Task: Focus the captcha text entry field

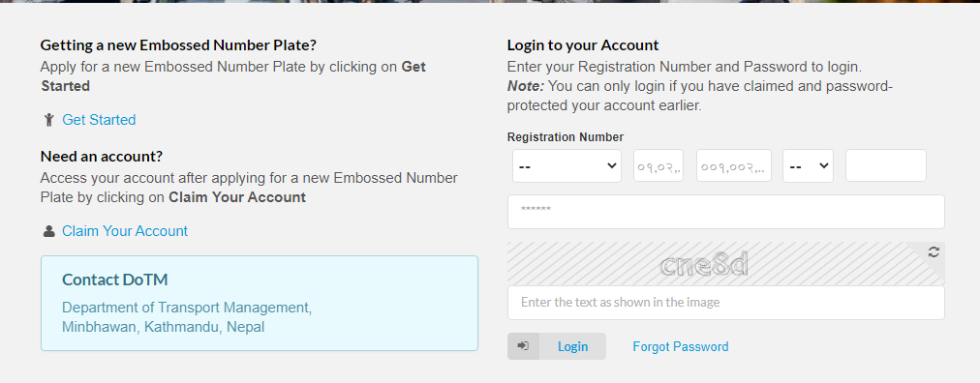Action: pyautogui.click(x=725, y=303)
